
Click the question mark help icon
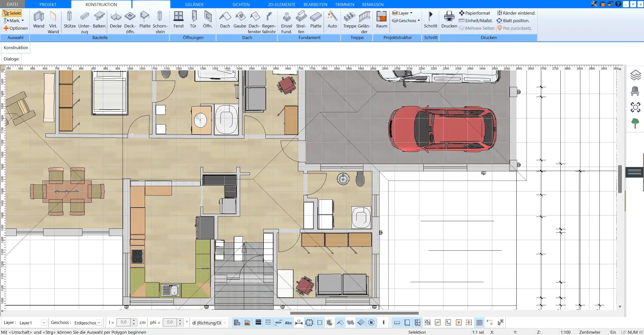click(618, 4)
